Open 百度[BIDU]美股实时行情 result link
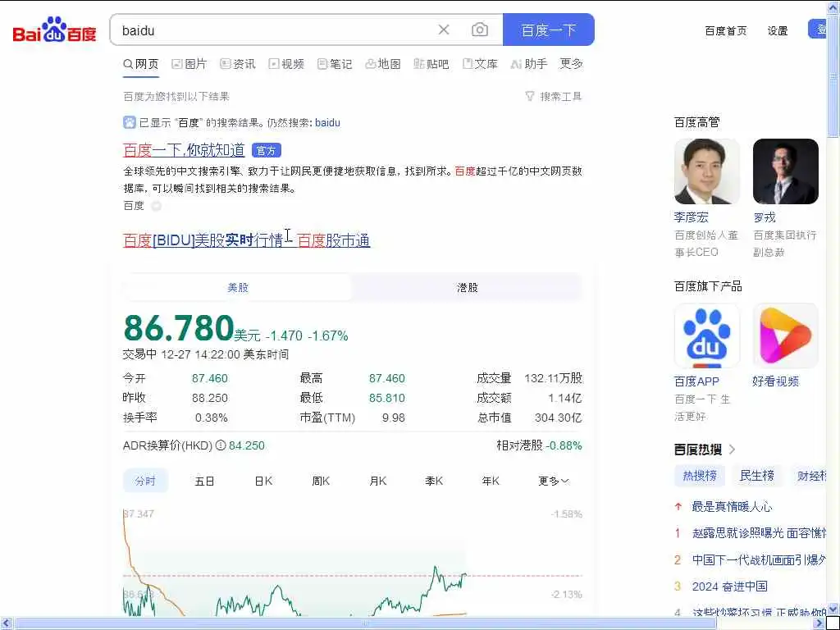Image resolution: width=840 pixels, height=630 pixels. (246, 240)
